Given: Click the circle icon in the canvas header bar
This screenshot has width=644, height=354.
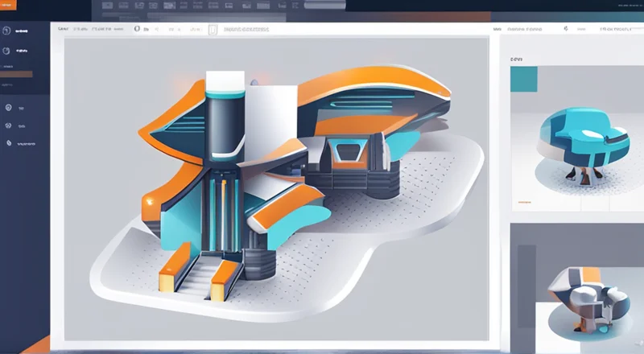Looking at the screenshot, I should [137, 29].
